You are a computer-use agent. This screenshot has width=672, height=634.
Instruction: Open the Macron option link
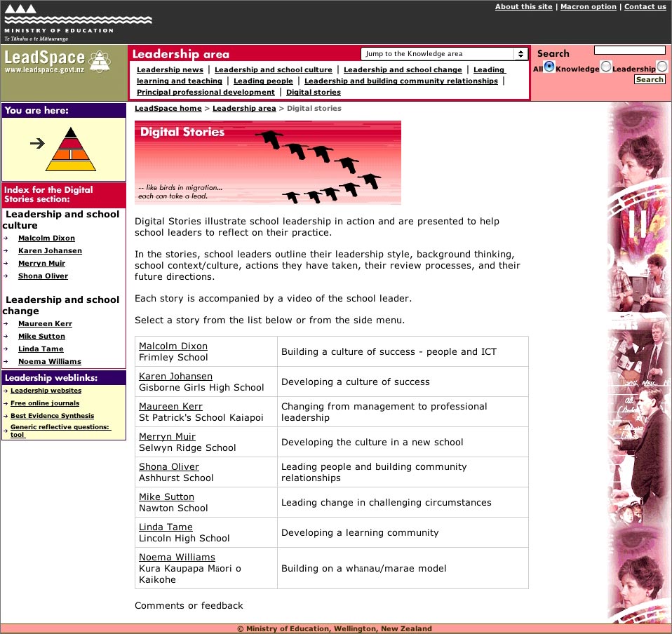(589, 6)
